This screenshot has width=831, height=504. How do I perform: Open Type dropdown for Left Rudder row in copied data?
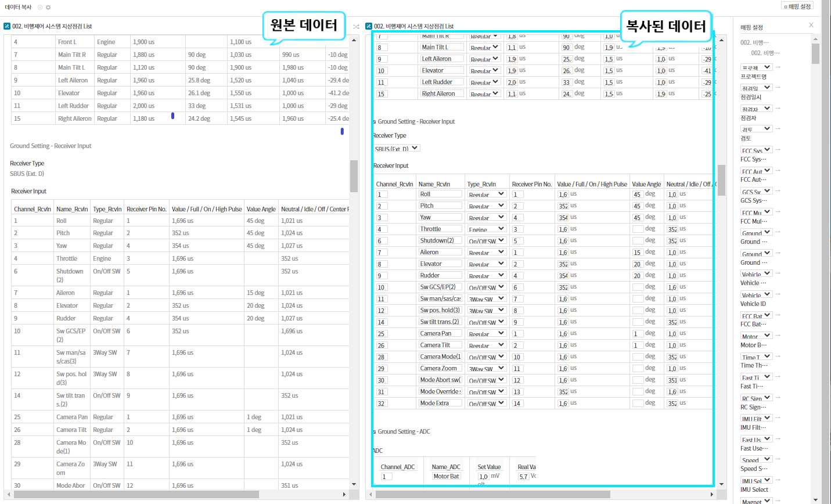[x=484, y=82]
